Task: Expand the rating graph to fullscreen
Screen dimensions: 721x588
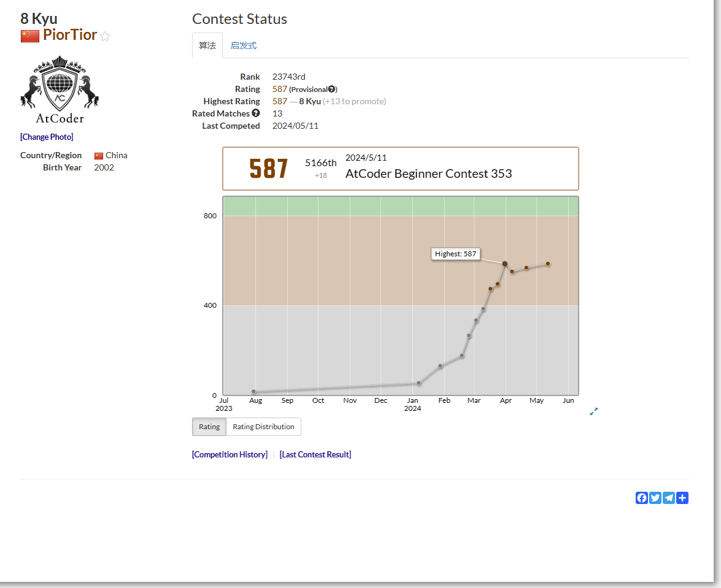Action: pos(593,411)
